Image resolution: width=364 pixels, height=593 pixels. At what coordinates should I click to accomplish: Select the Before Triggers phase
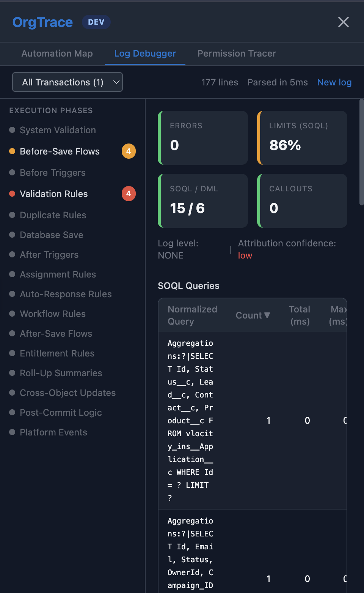click(53, 173)
